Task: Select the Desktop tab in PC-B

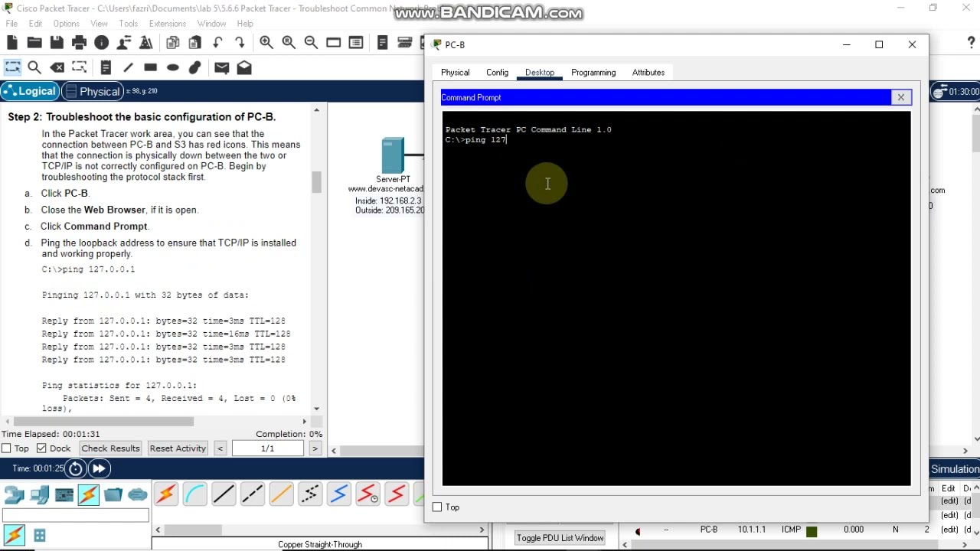Action: click(540, 72)
